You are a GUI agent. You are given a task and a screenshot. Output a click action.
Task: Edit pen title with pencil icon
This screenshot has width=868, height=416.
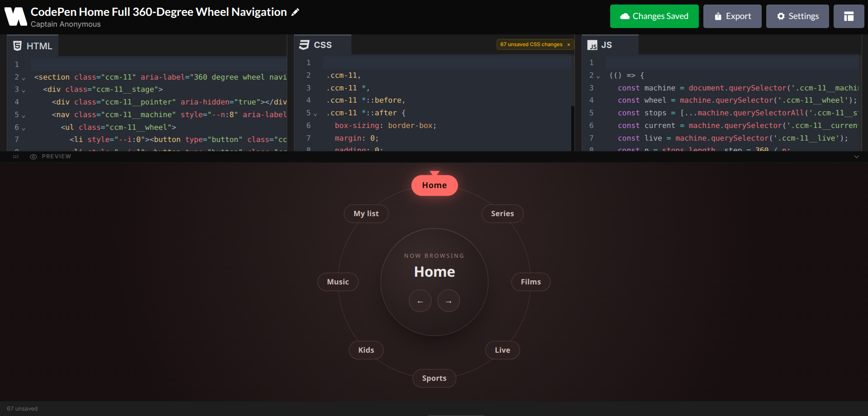coord(295,12)
